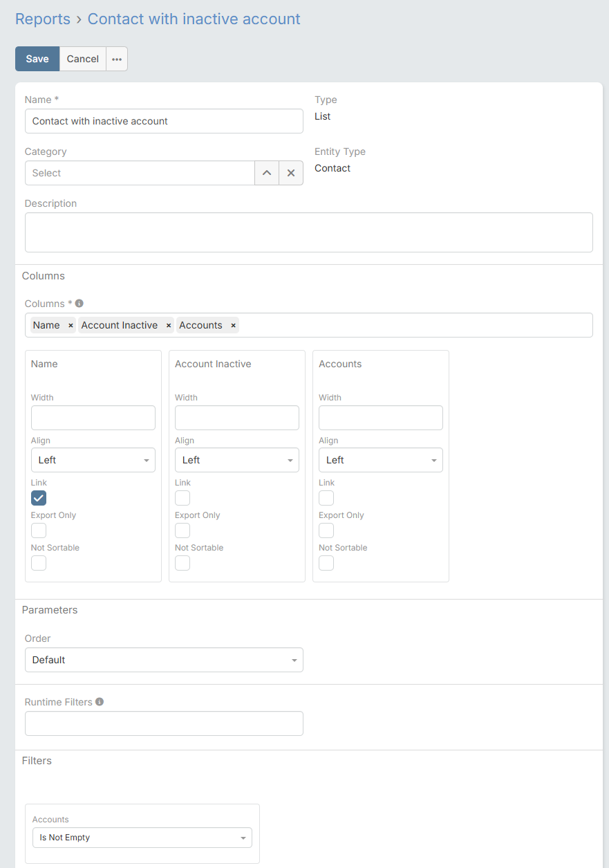The height and width of the screenshot is (868, 609).
Task: Uncheck the Link checkbox for Name column
Action: [x=39, y=498]
